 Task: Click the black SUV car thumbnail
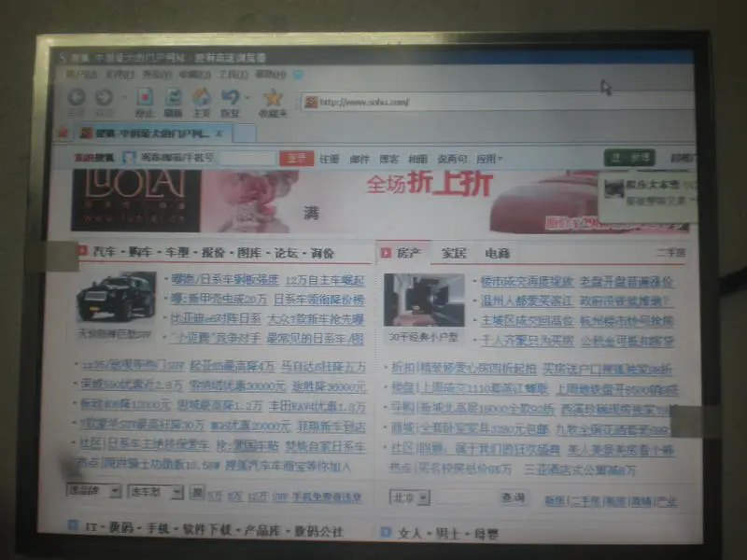click(116, 298)
